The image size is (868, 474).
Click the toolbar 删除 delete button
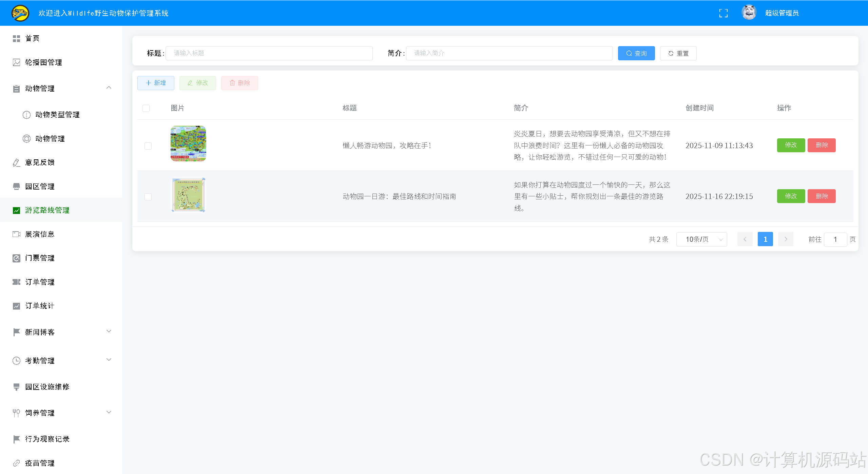coord(239,83)
